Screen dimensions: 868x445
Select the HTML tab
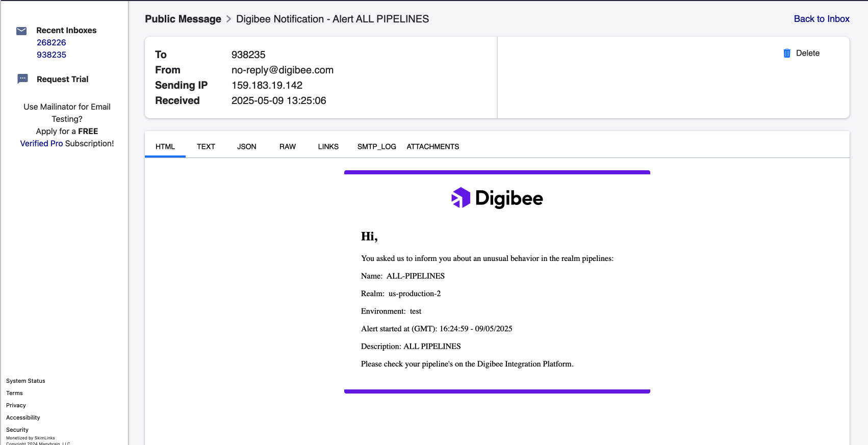(165, 147)
